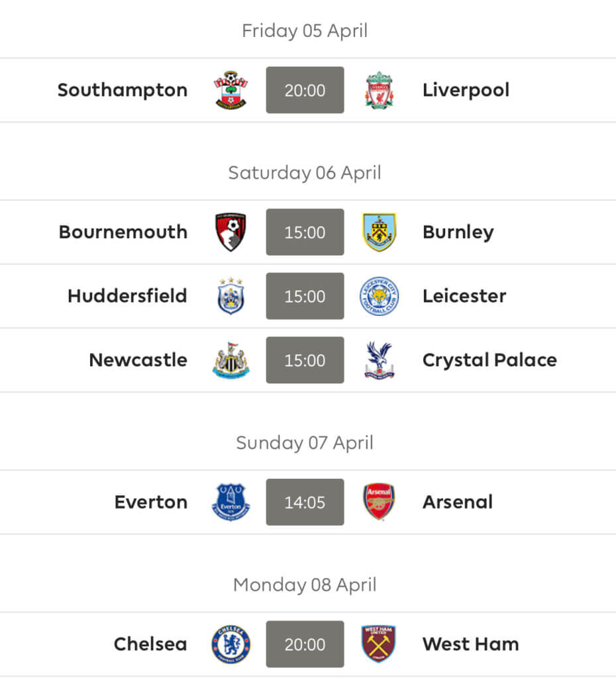Select the Arsenal cannon crest
This screenshot has height=678, width=616.
380,502
